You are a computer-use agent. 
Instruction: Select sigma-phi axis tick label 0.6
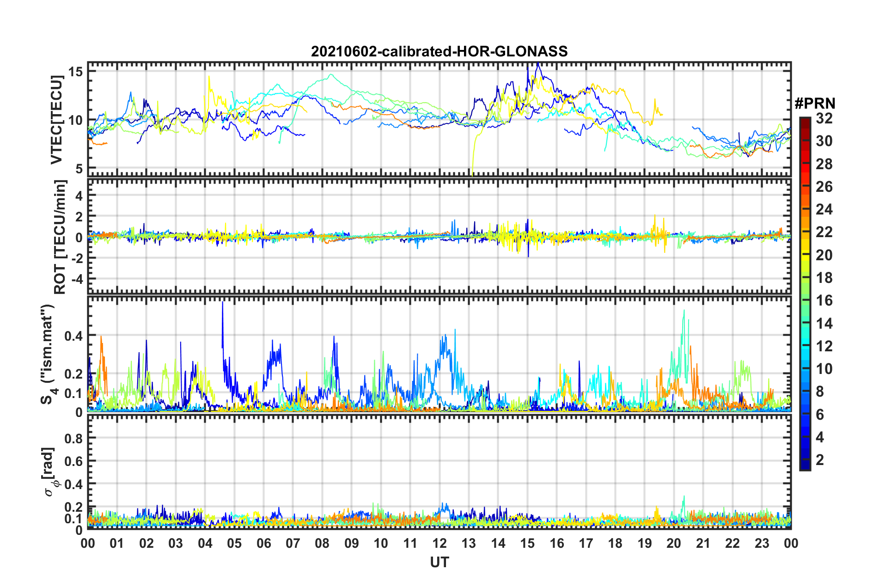click(x=74, y=461)
